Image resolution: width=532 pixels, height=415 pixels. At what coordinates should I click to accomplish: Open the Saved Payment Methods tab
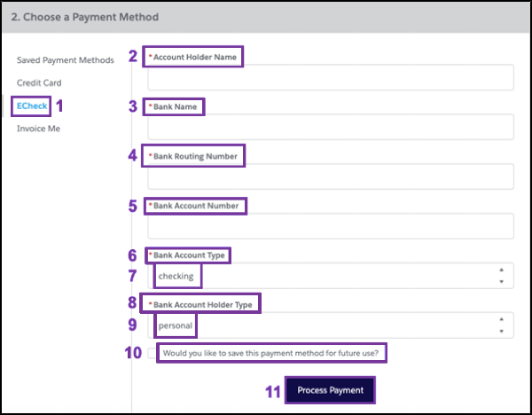coord(66,60)
